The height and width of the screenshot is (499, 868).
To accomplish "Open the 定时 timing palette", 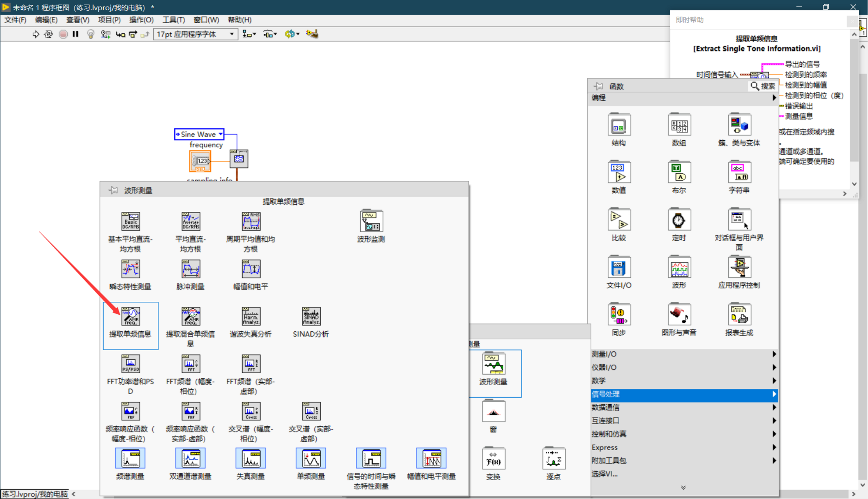I will click(678, 220).
